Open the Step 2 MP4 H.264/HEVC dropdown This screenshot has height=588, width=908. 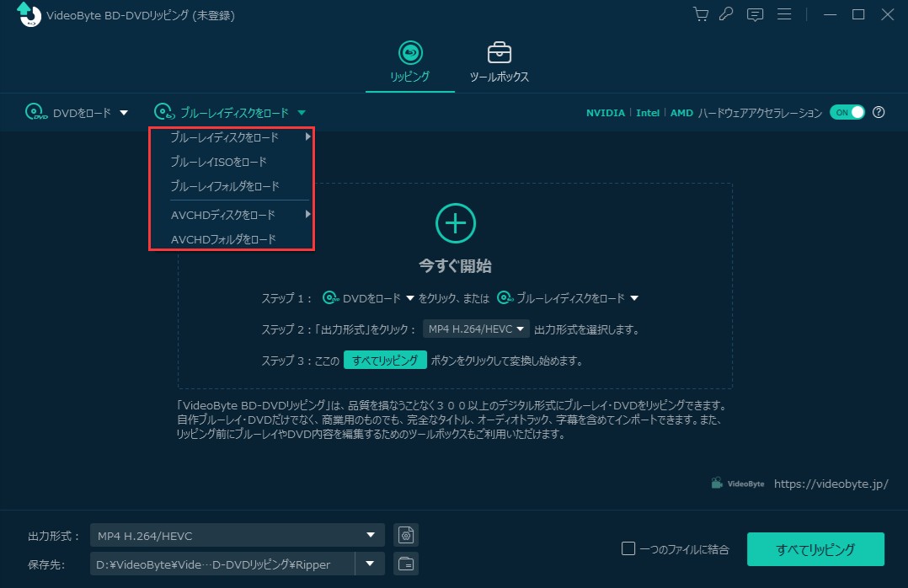coord(476,329)
